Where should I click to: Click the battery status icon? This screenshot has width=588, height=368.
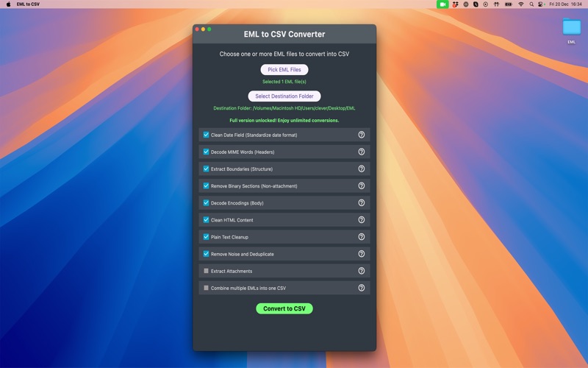pyautogui.click(x=509, y=4)
